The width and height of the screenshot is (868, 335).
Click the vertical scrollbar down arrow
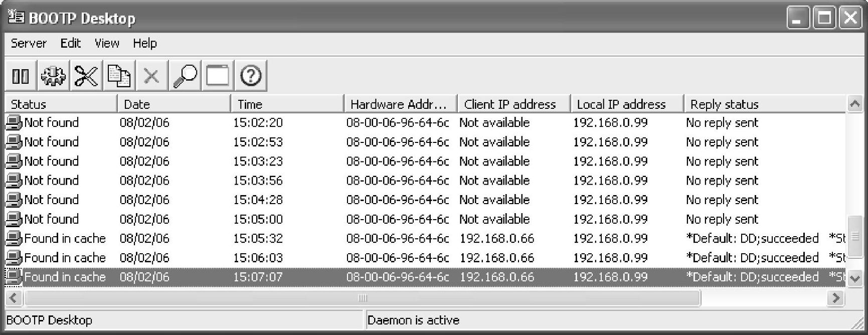click(x=855, y=278)
